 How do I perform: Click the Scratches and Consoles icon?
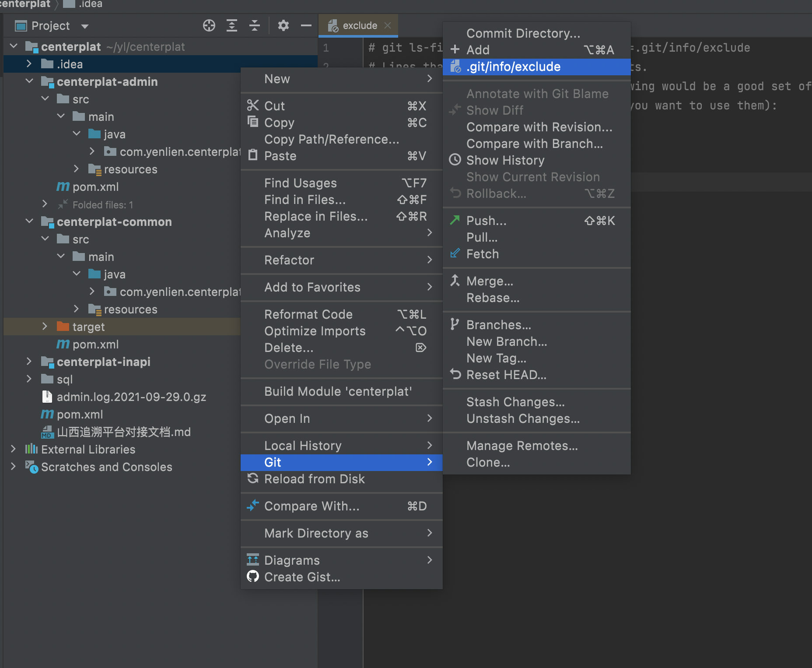(31, 467)
